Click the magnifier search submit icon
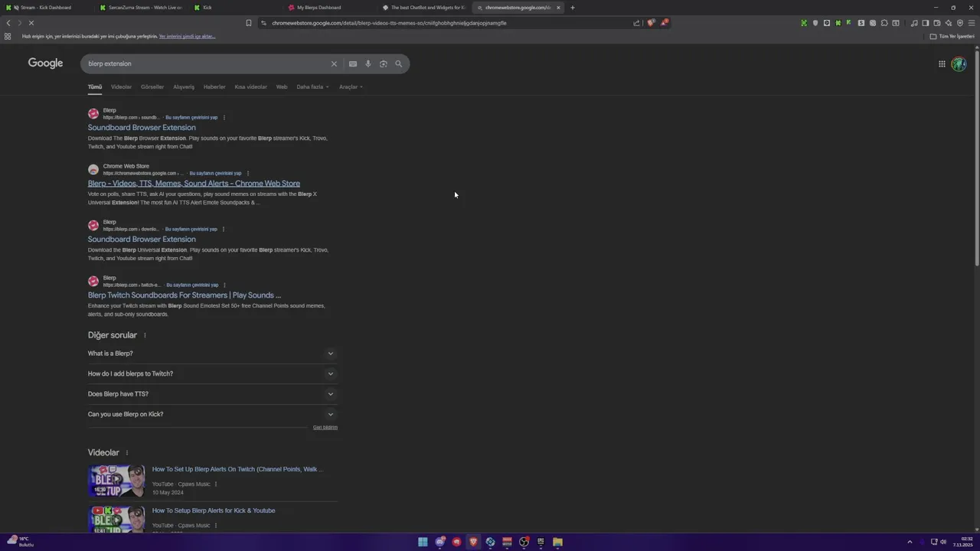 [x=398, y=64]
